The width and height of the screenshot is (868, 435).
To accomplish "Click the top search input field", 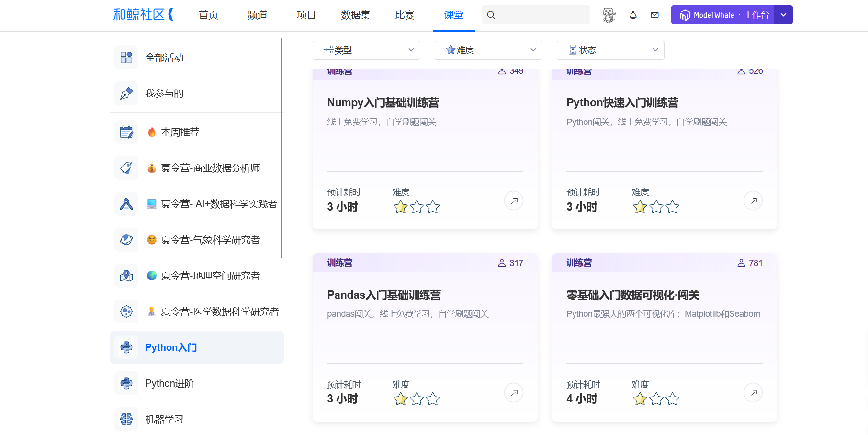I will click(x=536, y=15).
